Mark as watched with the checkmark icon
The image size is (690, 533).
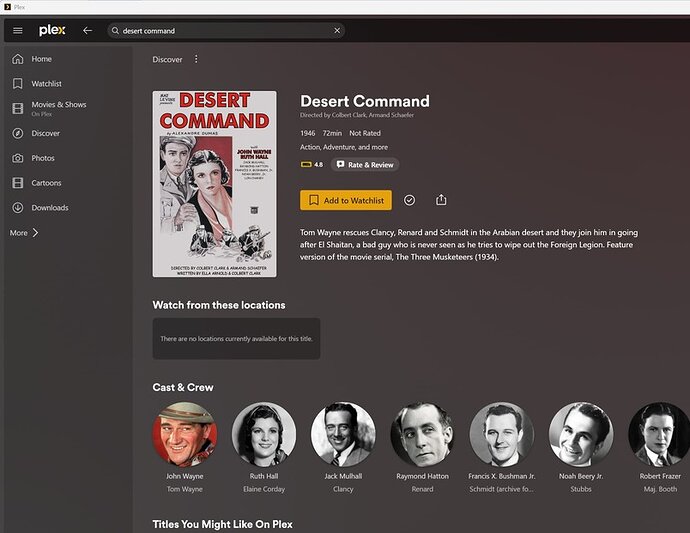point(409,200)
